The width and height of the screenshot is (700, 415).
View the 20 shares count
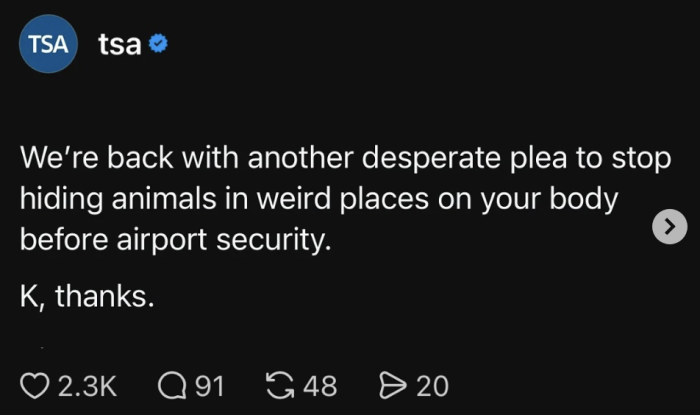coord(432,385)
